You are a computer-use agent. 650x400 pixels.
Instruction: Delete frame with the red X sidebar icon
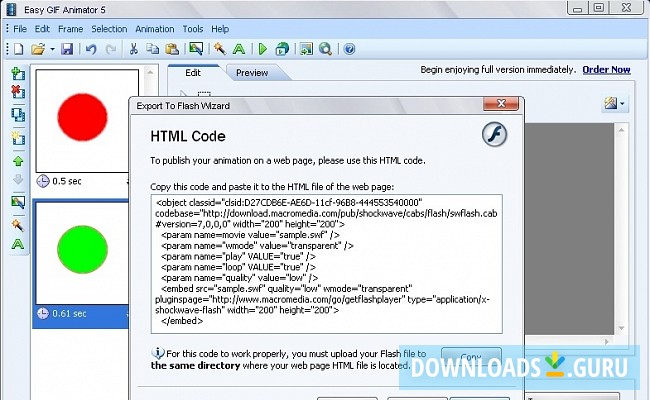pyautogui.click(x=18, y=92)
